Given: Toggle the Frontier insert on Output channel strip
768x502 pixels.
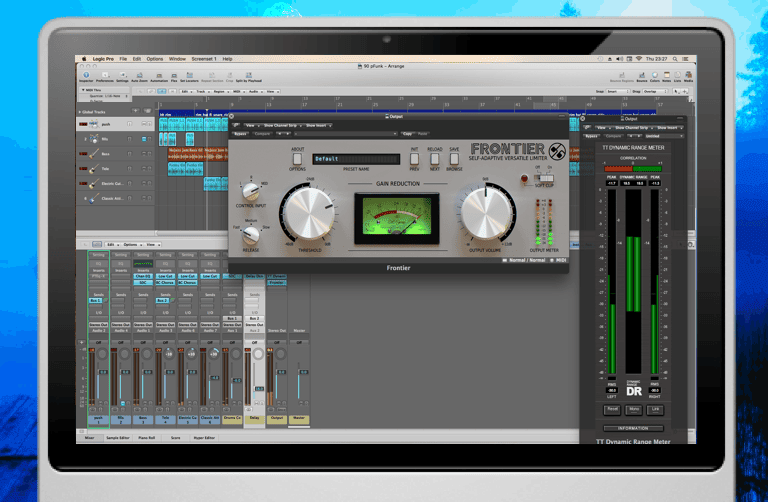Looking at the screenshot, I should (x=277, y=283).
